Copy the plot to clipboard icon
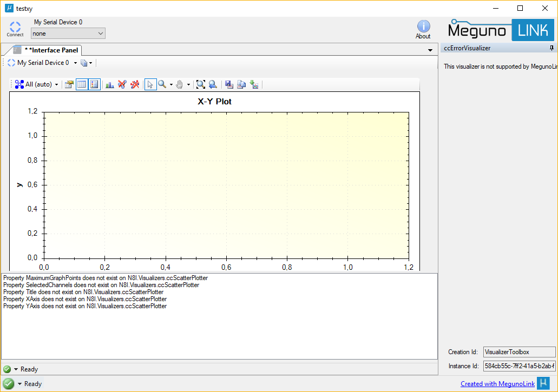This screenshot has width=558, height=392. point(241,84)
